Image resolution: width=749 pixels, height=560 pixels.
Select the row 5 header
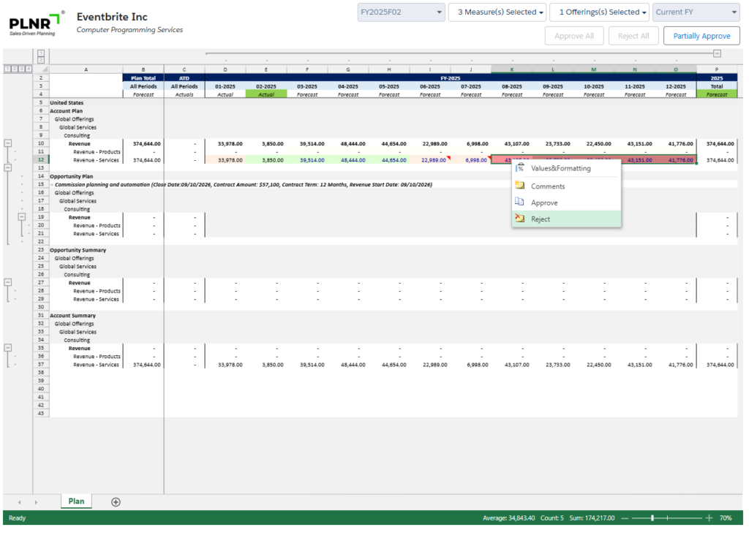pyautogui.click(x=41, y=102)
